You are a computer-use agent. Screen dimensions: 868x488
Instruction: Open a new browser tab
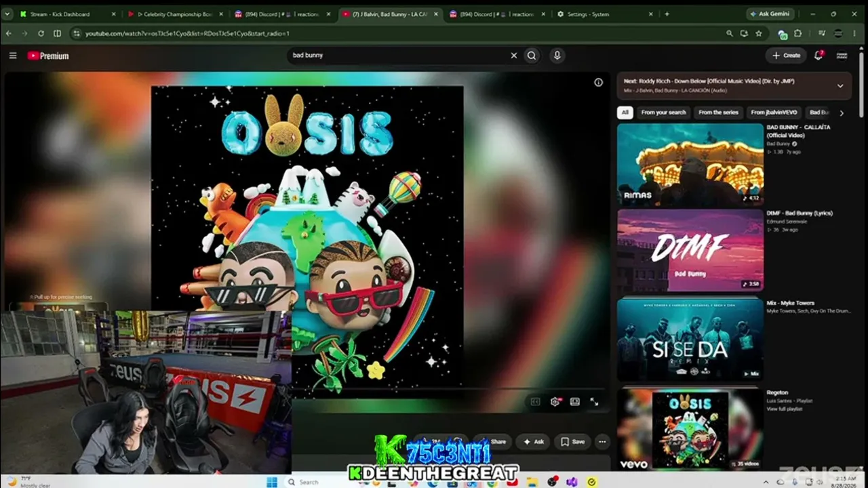667,14
